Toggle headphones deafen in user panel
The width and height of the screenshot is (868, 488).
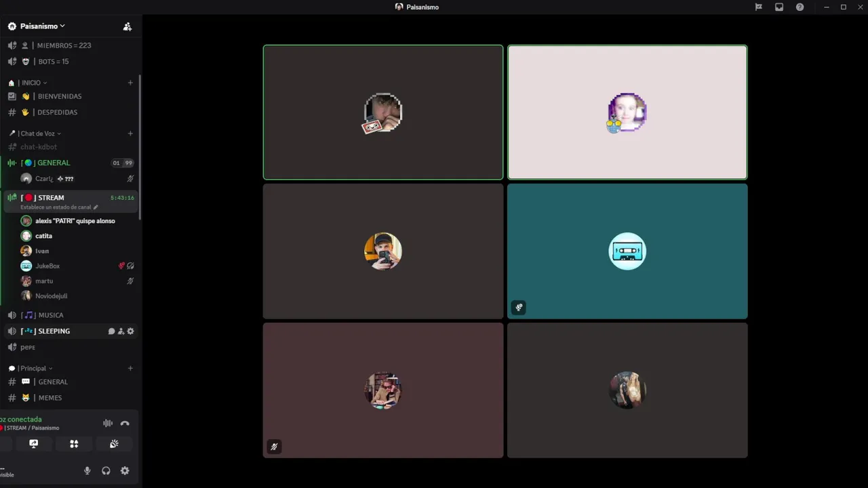(106, 471)
